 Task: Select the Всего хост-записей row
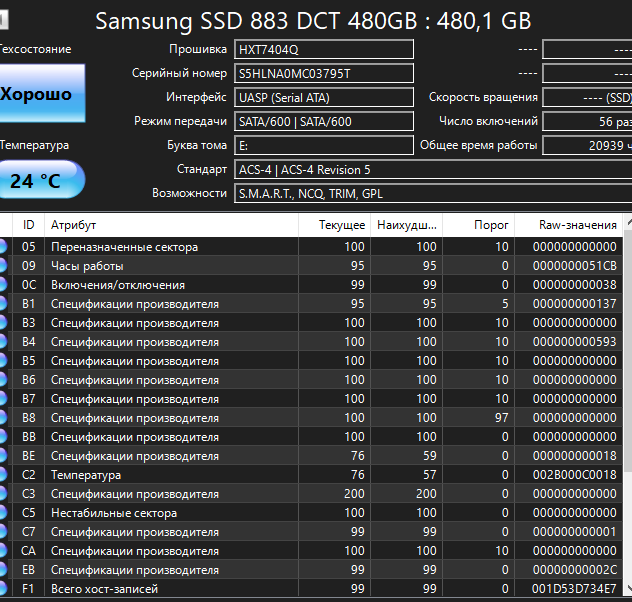tap(311, 589)
